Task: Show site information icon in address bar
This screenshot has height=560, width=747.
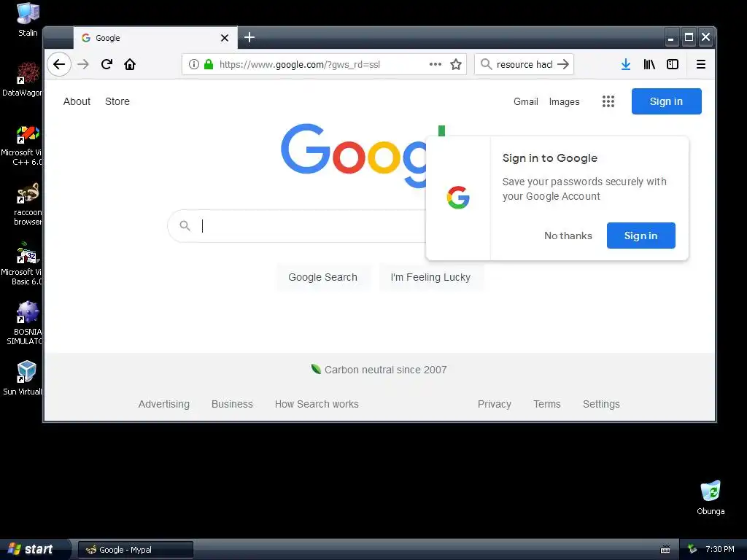Action: pyautogui.click(x=194, y=64)
